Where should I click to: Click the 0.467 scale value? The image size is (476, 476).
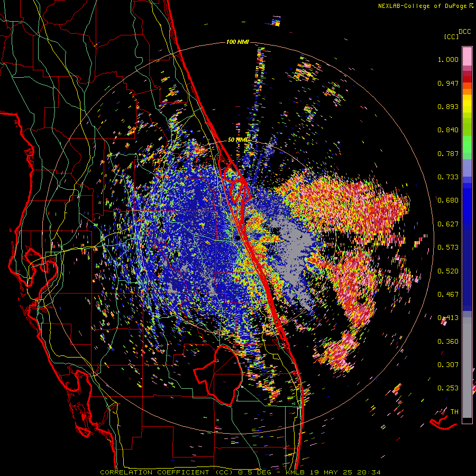click(x=448, y=295)
